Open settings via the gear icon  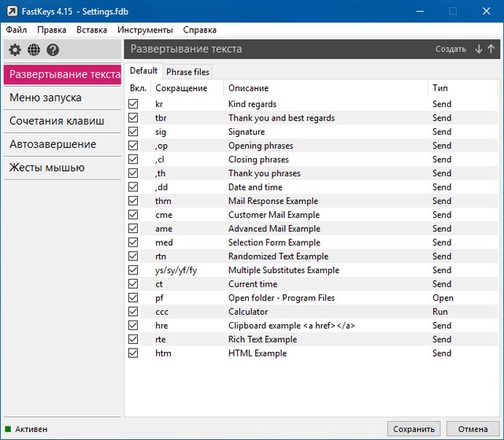point(15,50)
